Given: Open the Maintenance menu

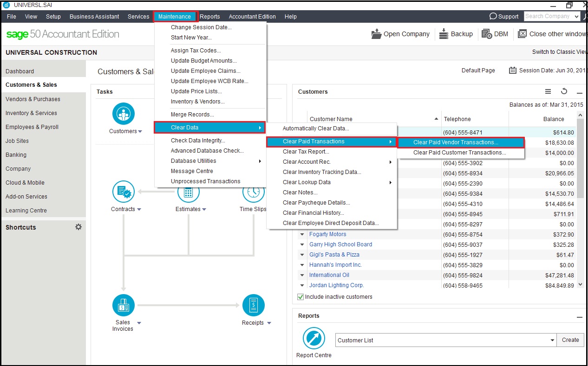Looking at the screenshot, I should pyautogui.click(x=175, y=16).
